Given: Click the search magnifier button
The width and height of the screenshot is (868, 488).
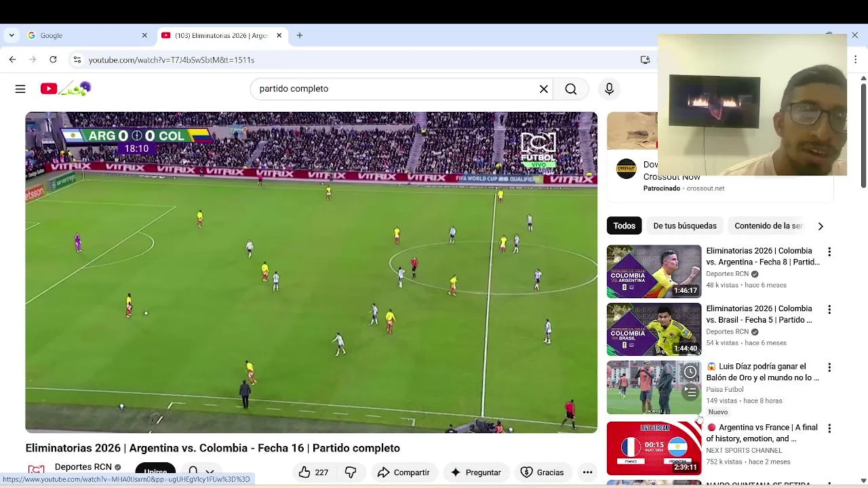Looking at the screenshot, I should pyautogui.click(x=571, y=89).
